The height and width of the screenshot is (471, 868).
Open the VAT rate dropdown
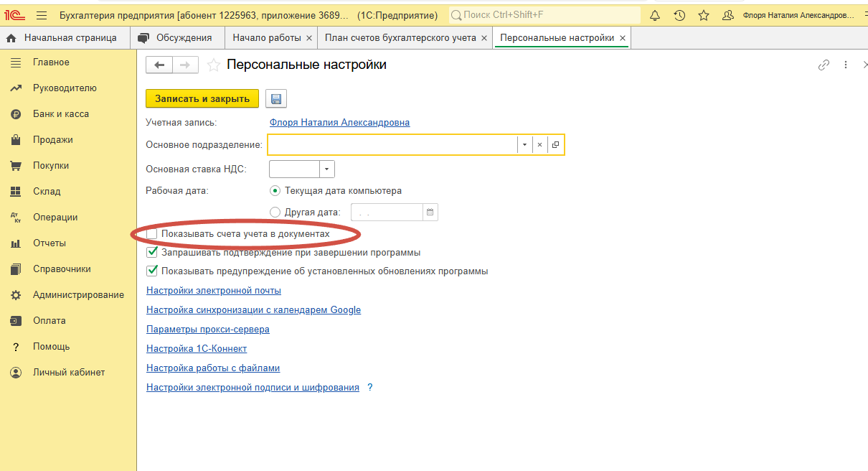[x=327, y=169]
